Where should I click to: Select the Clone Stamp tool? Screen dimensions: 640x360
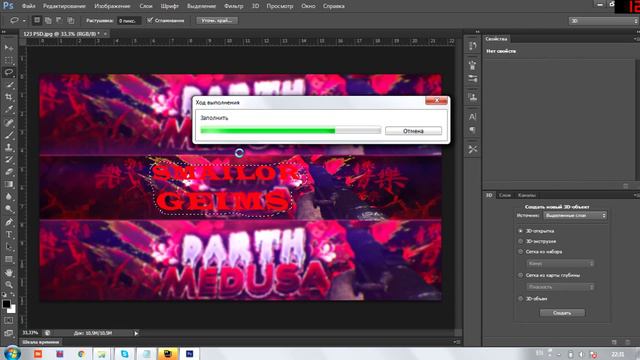coord(9,147)
